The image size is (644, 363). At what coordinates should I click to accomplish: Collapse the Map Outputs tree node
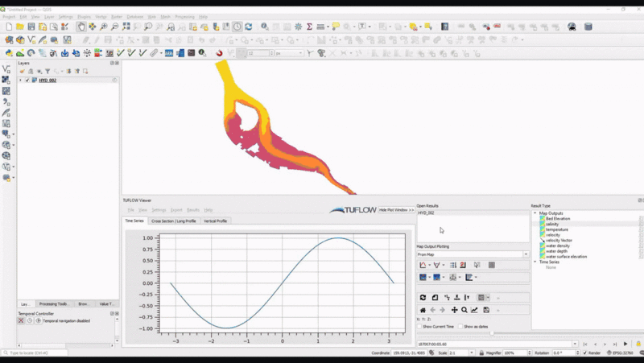click(535, 213)
